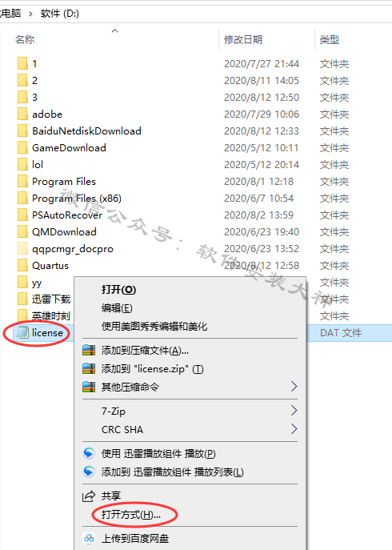Click the Baidu Netdisk icon beside 上传到百度网盘

click(89, 538)
